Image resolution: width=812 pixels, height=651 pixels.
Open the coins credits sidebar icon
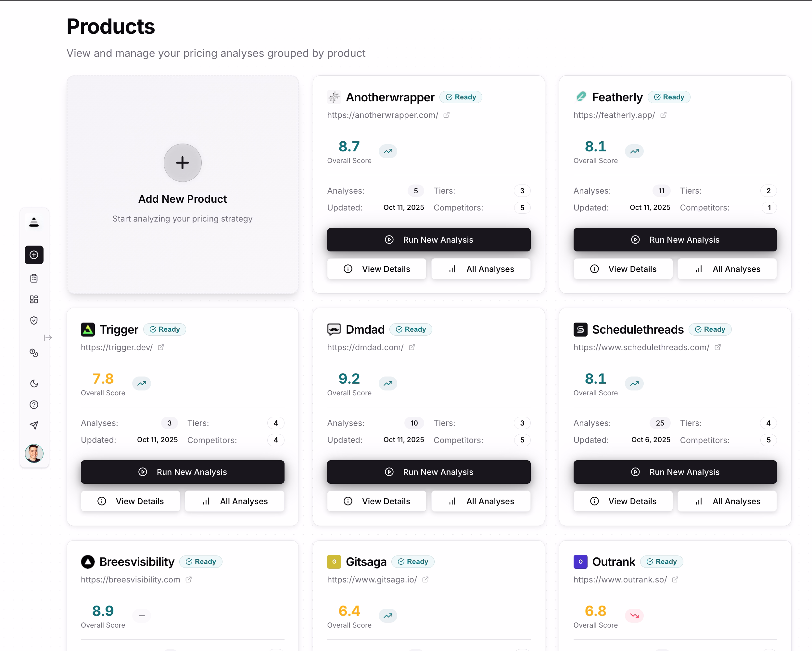click(x=34, y=353)
